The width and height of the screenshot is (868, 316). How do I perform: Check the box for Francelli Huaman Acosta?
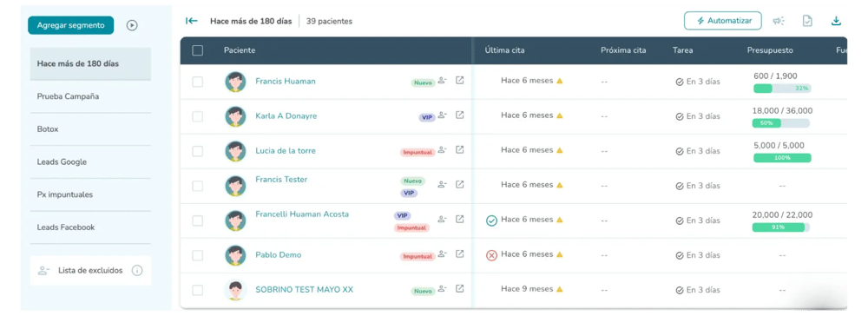pos(198,221)
